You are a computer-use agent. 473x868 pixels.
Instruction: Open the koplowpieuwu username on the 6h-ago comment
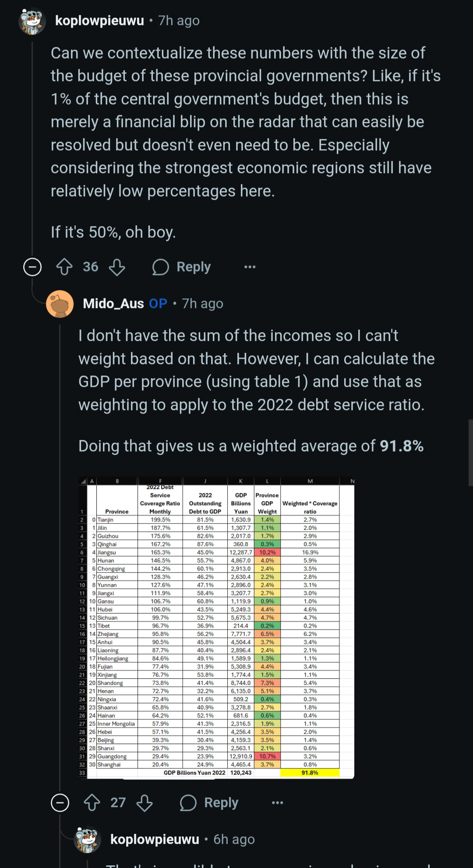point(155,840)
